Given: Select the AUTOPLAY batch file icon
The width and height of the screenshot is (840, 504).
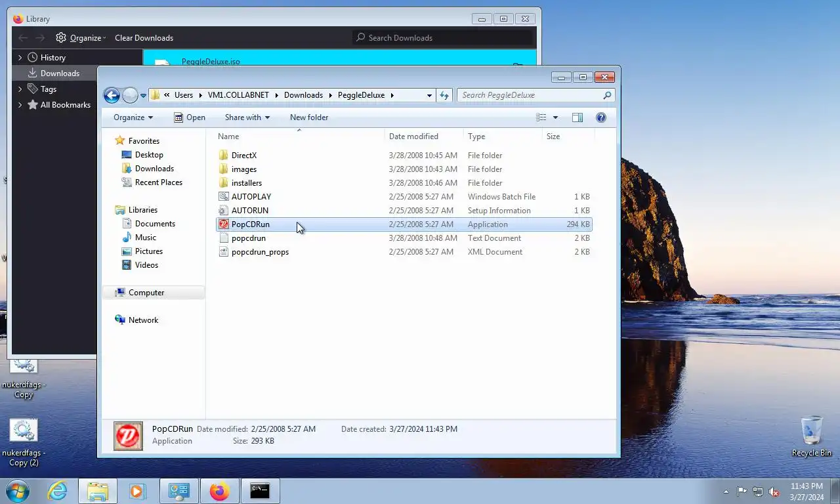Looking at the screenshot, I should point(223,197).
